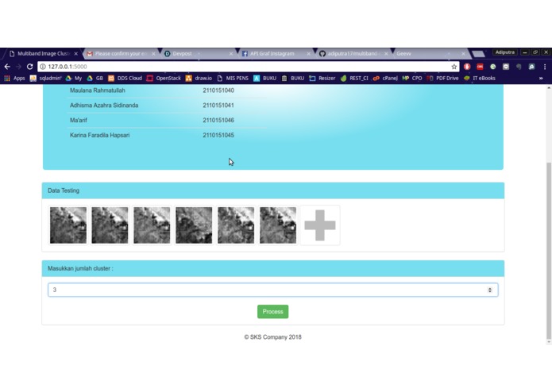This screenshot has width=552, height=392.
Task: Open the 'My' Google Drive bookmark
Action: coord(74,78)
